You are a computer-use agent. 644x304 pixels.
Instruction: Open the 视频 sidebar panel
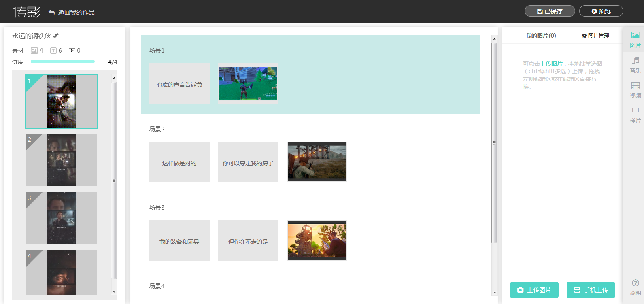pos(635,90)
